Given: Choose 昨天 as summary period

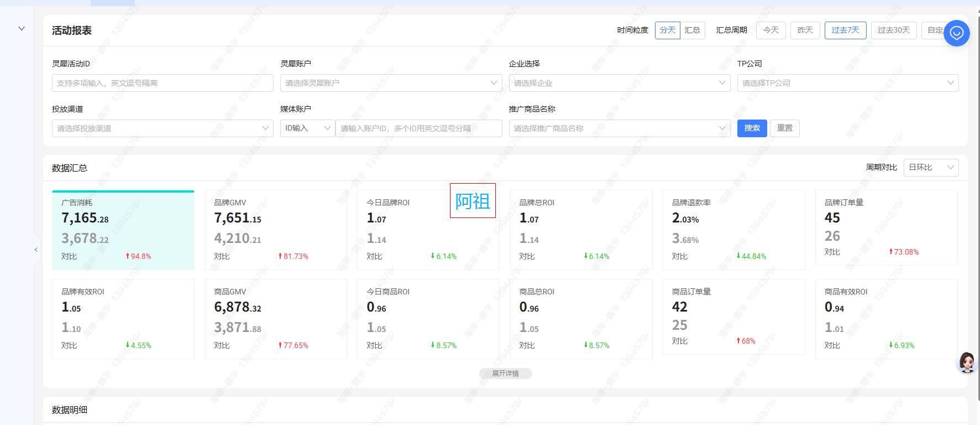Looking at the screenshot, I should coord(805,30).
